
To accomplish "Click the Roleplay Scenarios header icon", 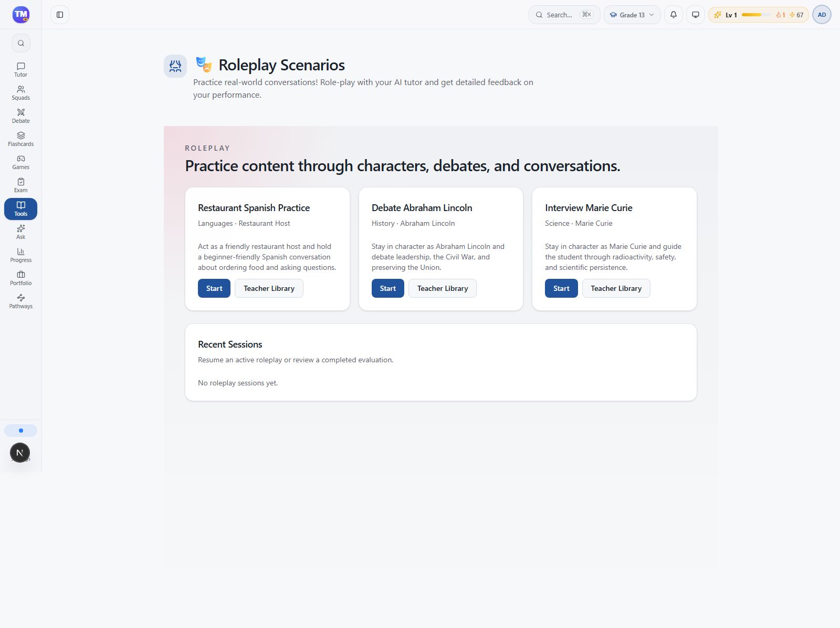I will (175, 66).
